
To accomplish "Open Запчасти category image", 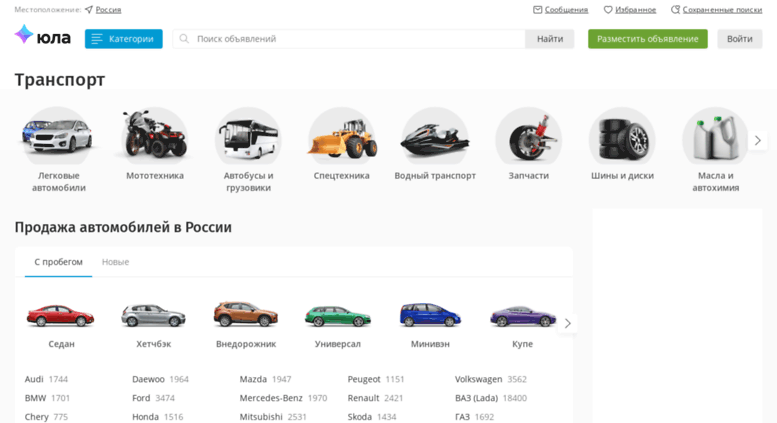I will click(529, 136).
